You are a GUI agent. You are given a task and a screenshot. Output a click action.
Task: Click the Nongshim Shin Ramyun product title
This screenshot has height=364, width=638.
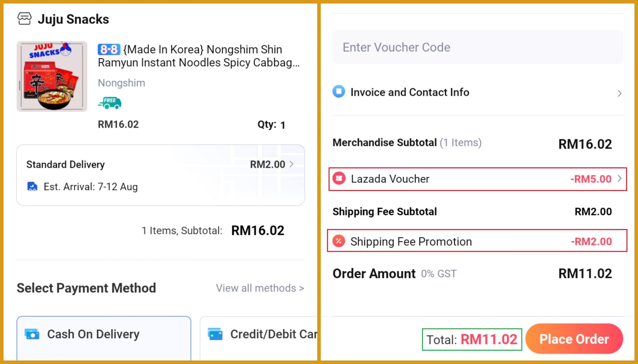point(199,56)
